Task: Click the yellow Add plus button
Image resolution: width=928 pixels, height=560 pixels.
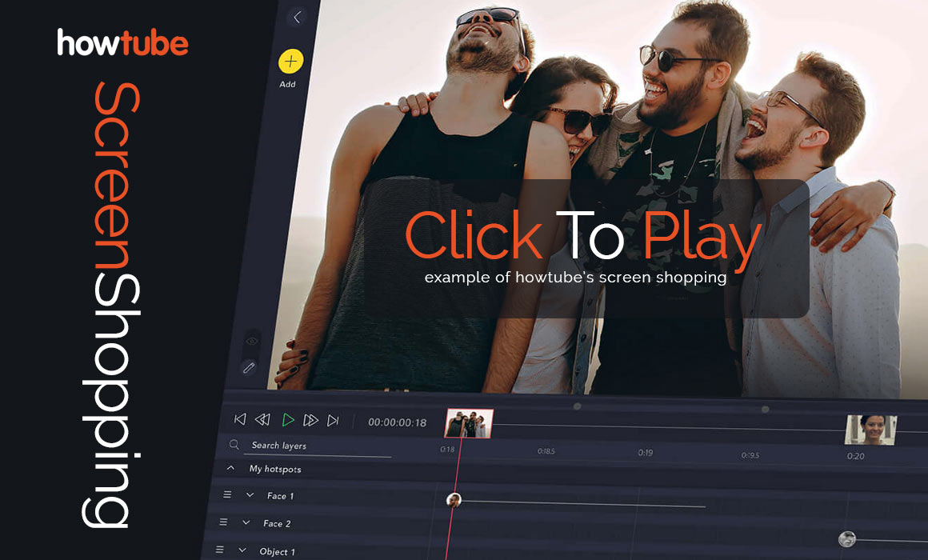Action: point(290,61)
